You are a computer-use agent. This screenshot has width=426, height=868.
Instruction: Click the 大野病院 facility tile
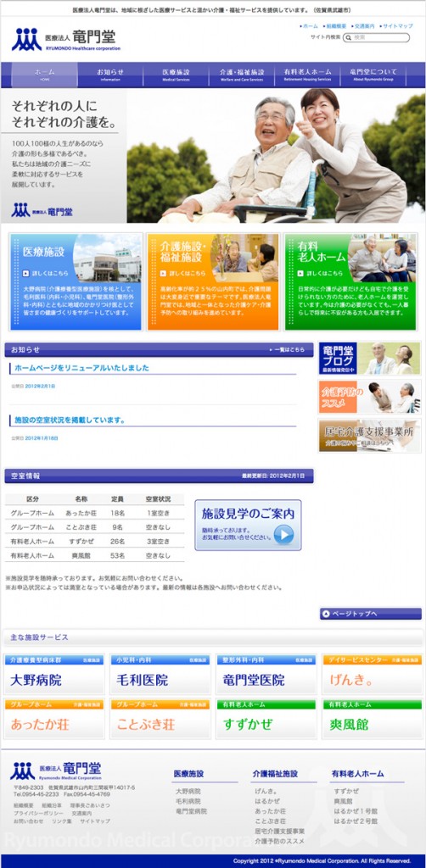(54, 675)
